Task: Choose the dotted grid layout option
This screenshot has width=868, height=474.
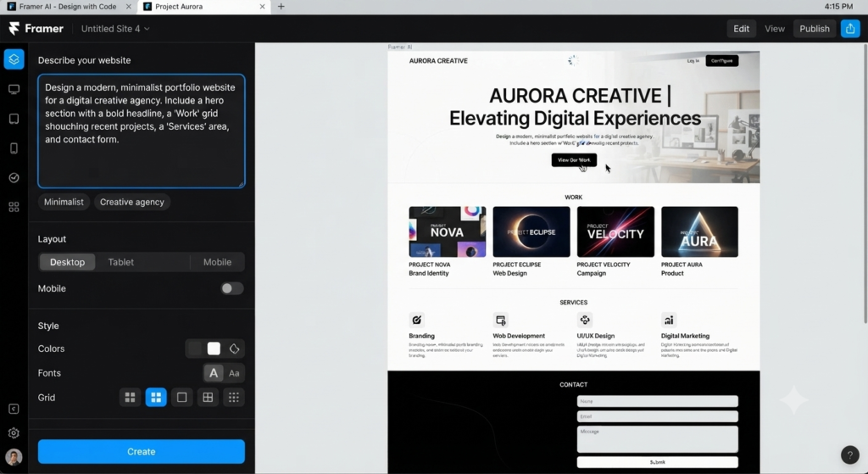Action: [x=234, y=398]
